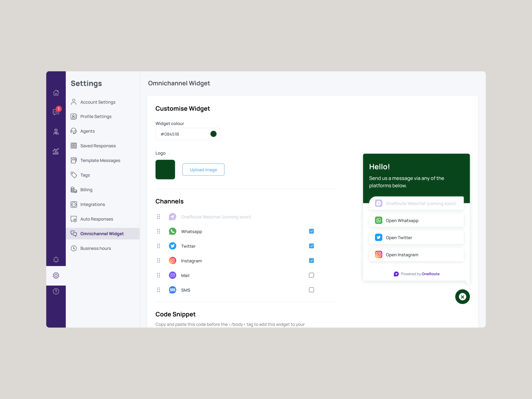Click OneRoute Webchat (coming soon) preview button

pos(416,203)
